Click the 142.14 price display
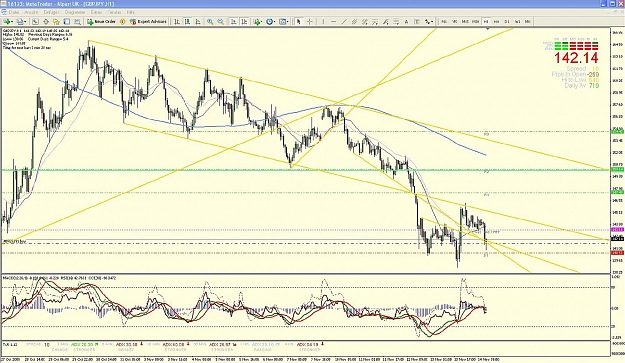 click(576, 58)
